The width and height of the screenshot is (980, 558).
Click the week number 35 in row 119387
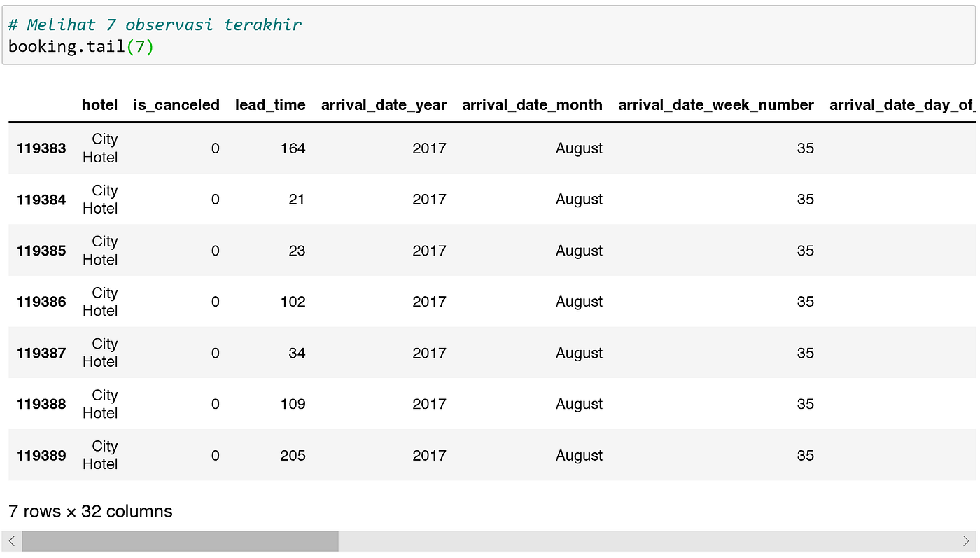pyautogui.click(x=805, y=353)
